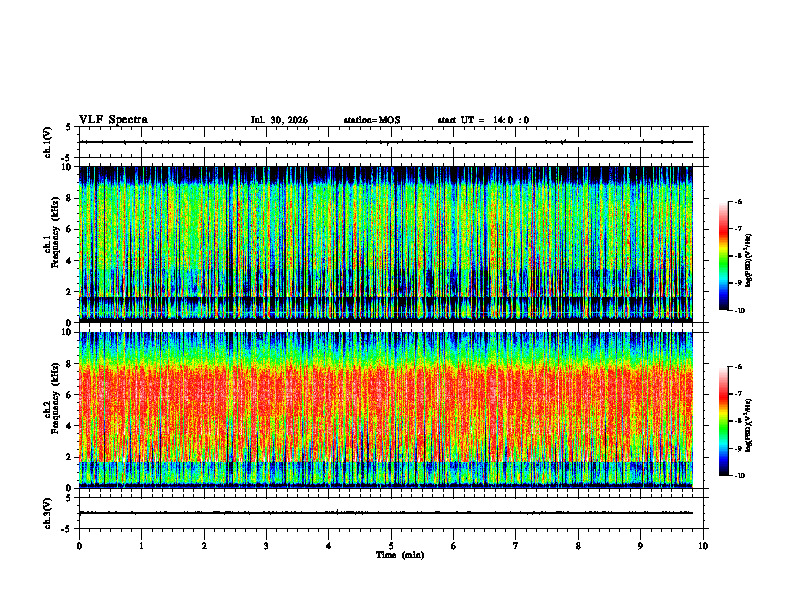The height and width of the screenshot is (612, 792).
Task: Click the ch.2 frequency tick "4"
Action: (70, 426)
